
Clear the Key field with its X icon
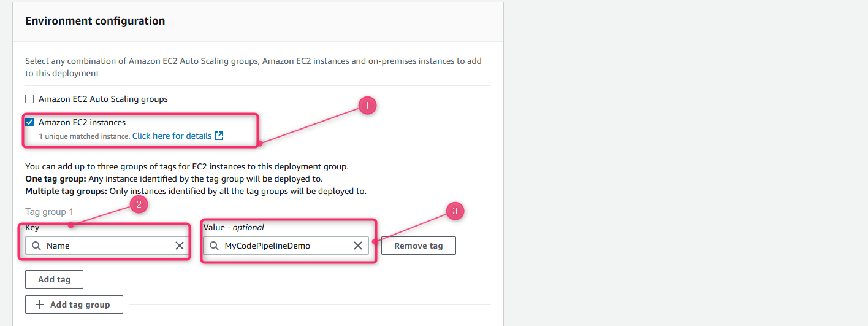click(x=180, y=246)
